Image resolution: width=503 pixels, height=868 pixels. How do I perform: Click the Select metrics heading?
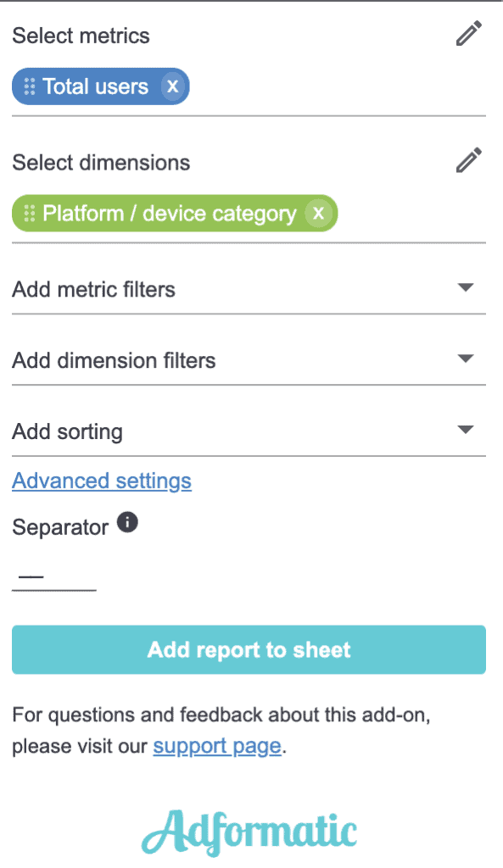(81, 36)
